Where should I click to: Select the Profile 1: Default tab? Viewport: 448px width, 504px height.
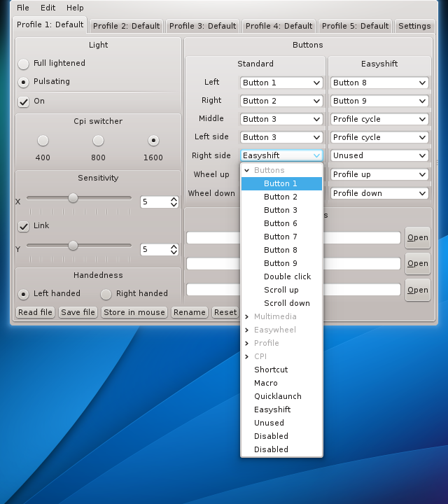click(50, 24)
